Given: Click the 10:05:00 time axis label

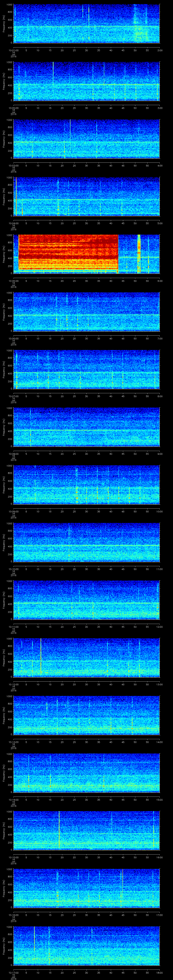Looking at the screenshot, I should pyautogui.click(x=14, y=280).
